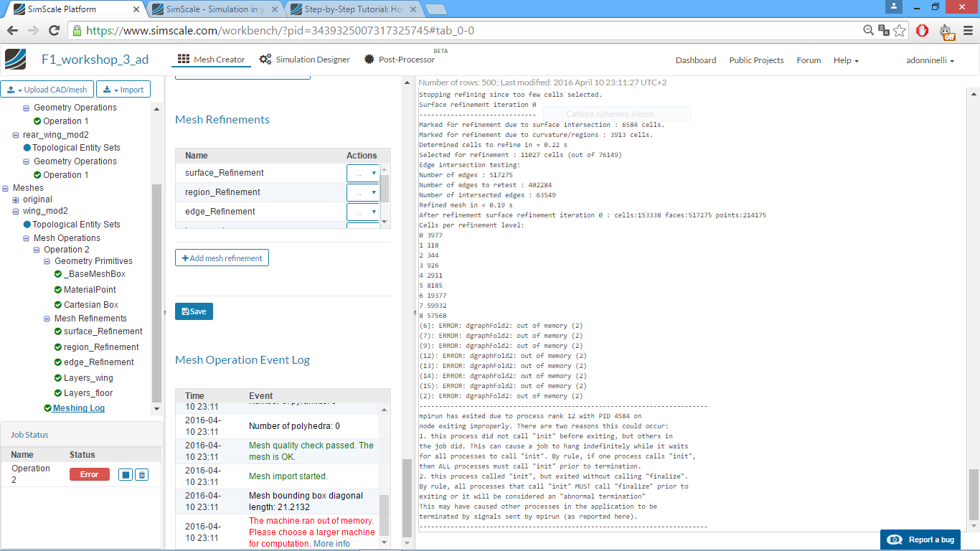Switch to the Post-Processor tab
The image size is (980, 551).
point(400,60)
